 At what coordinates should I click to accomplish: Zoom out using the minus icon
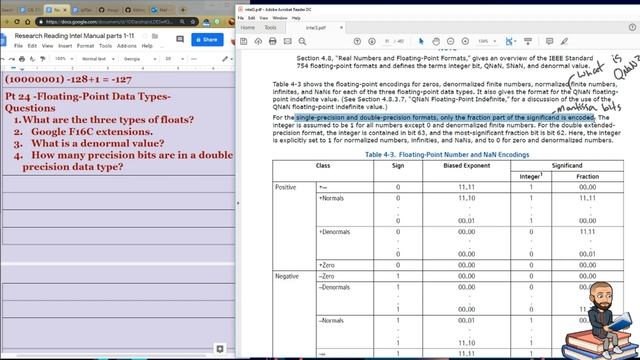point(451,41)
